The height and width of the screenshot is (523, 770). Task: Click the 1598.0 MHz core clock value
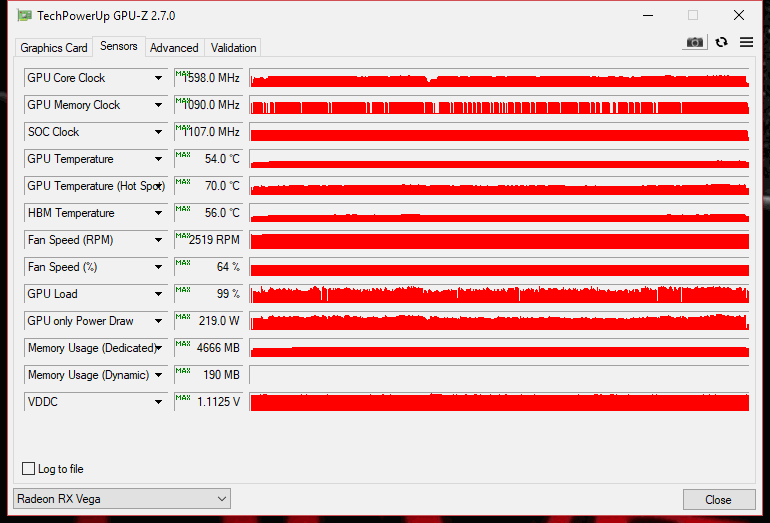click(x=209, y=78)
